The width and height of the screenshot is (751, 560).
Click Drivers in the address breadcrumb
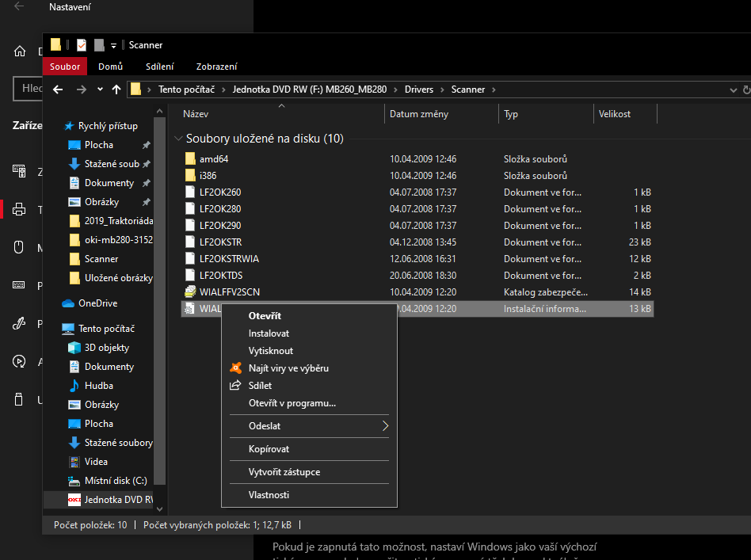[x=418, y=90]
